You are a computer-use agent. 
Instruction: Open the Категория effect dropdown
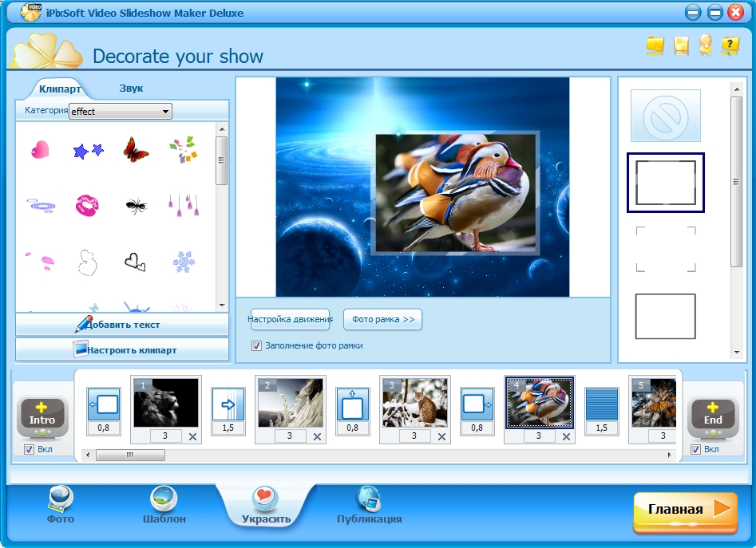click(121, 112)
